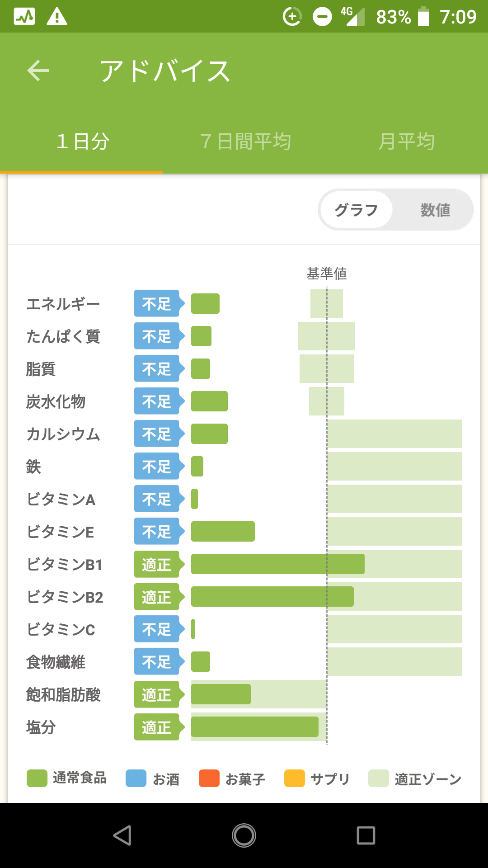
Task: Tap the do-not-disturb status icon
Action: (323, 17)
